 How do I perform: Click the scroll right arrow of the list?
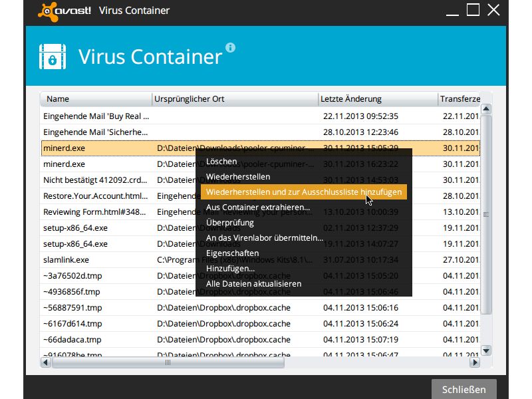475,362
